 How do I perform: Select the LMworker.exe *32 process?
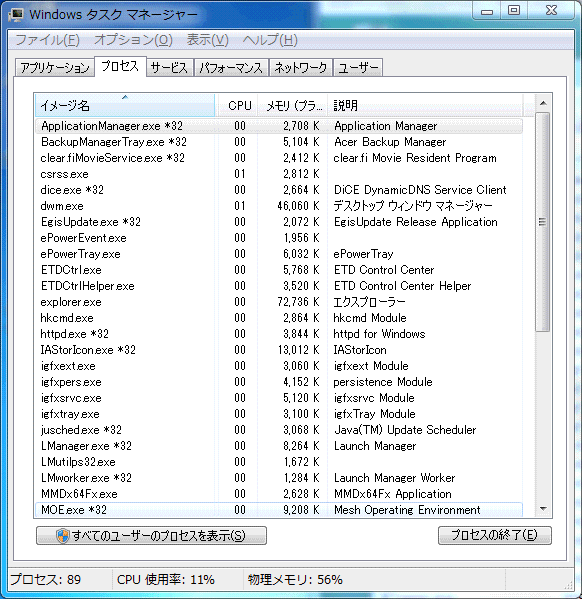(x=279, y=478)
